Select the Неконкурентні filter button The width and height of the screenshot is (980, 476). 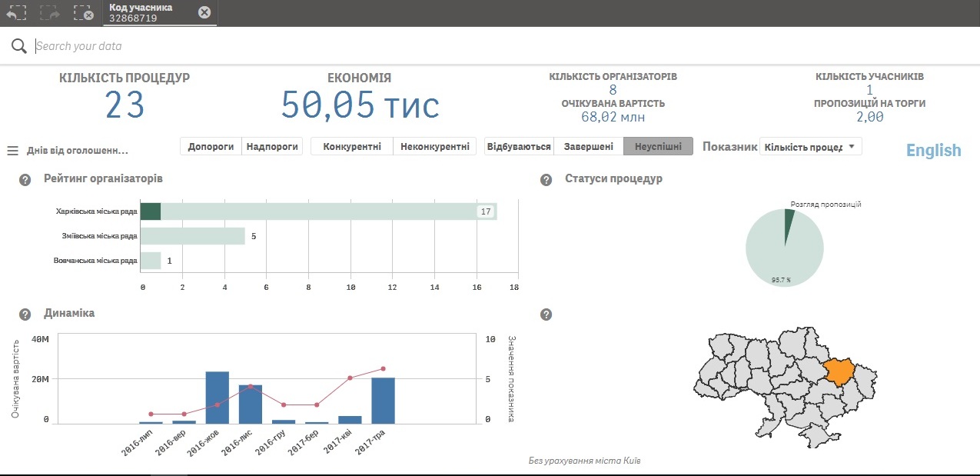click(x=434, y=146)
